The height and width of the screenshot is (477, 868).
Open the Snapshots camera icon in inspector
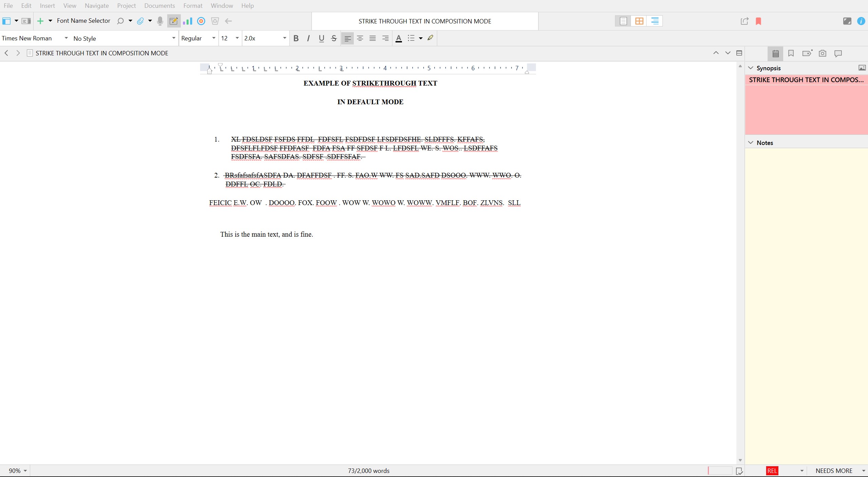point(822,53)
